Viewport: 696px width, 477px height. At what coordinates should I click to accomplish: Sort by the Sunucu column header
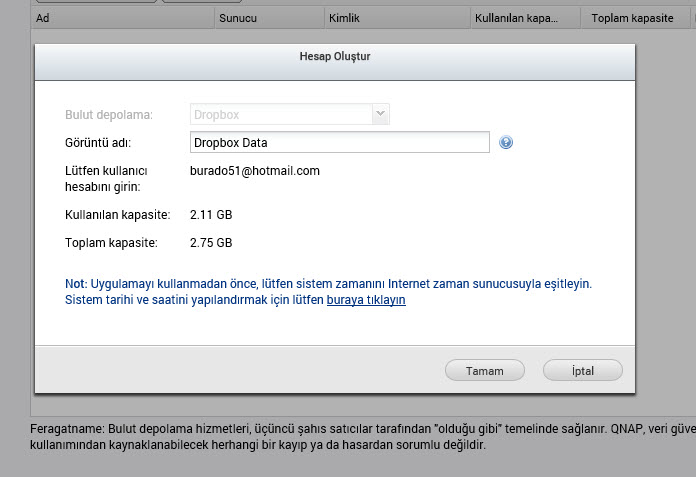[270, 18]
